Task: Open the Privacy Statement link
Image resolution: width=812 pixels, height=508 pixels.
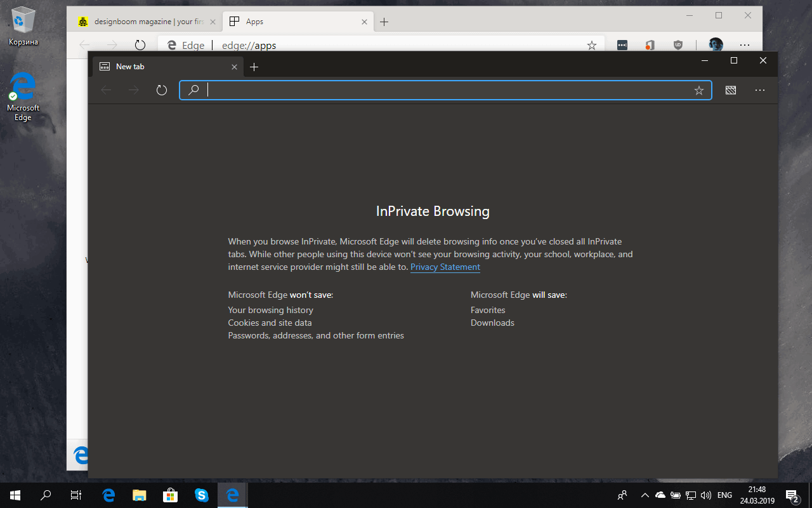Action: (445, 267)
